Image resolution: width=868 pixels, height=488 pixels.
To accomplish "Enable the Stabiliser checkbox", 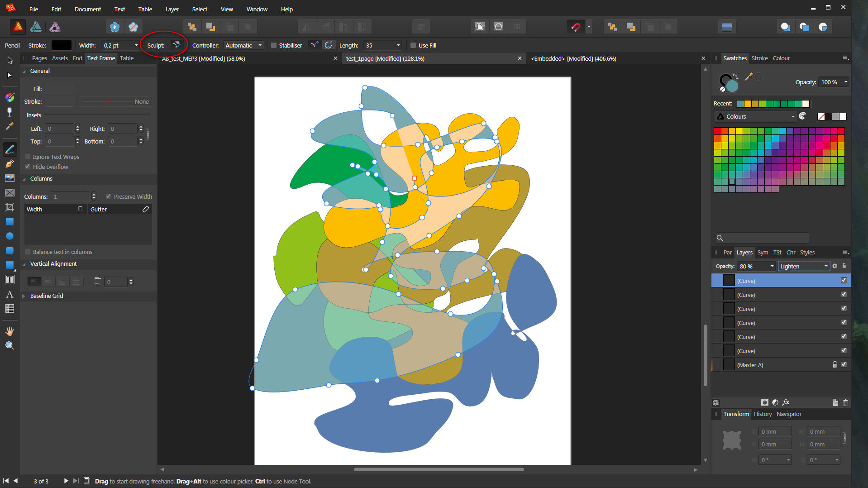I will [x=274, y=45].
